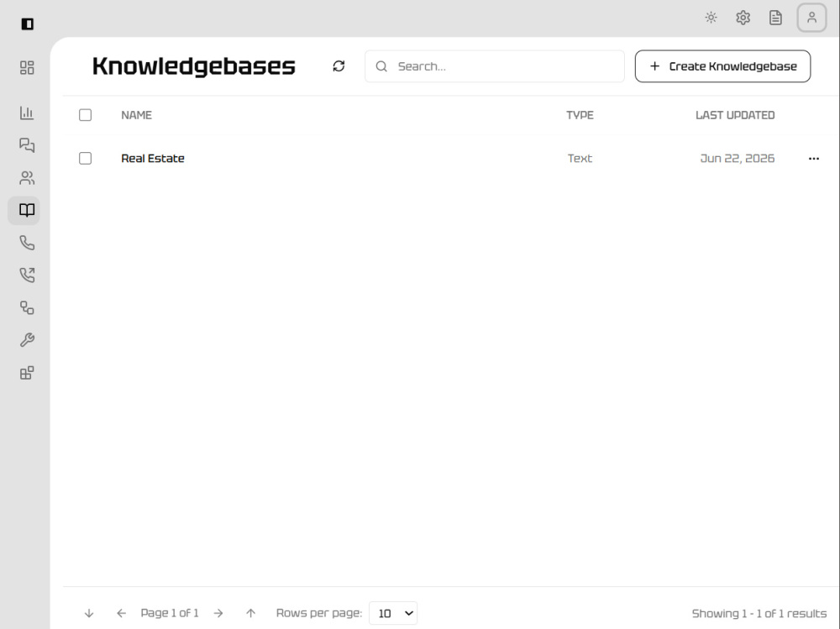Image resolution: width=840 pixels, height=629 pixels.
Task: Click Create Knowledgebase button
Action: [x=722, y=66]
